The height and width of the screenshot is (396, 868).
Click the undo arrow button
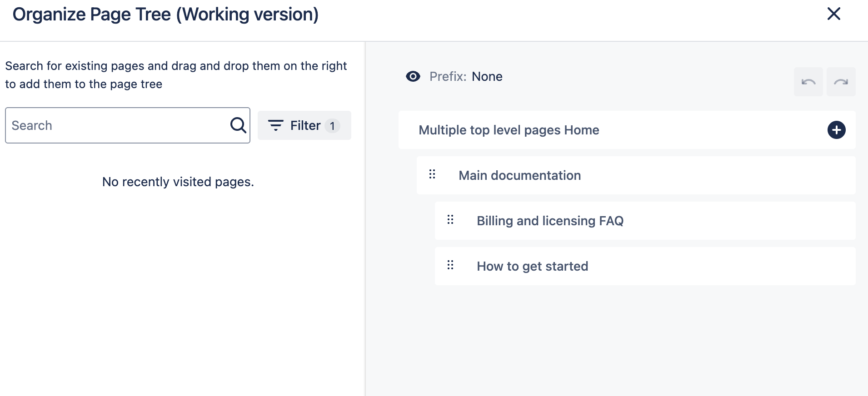click(x=808, y=82)
